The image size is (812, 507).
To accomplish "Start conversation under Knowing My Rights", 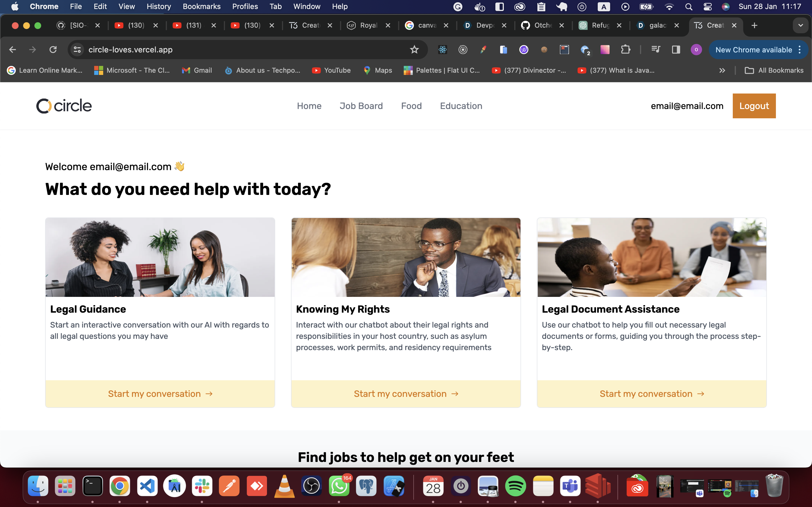I will point(406,394).
